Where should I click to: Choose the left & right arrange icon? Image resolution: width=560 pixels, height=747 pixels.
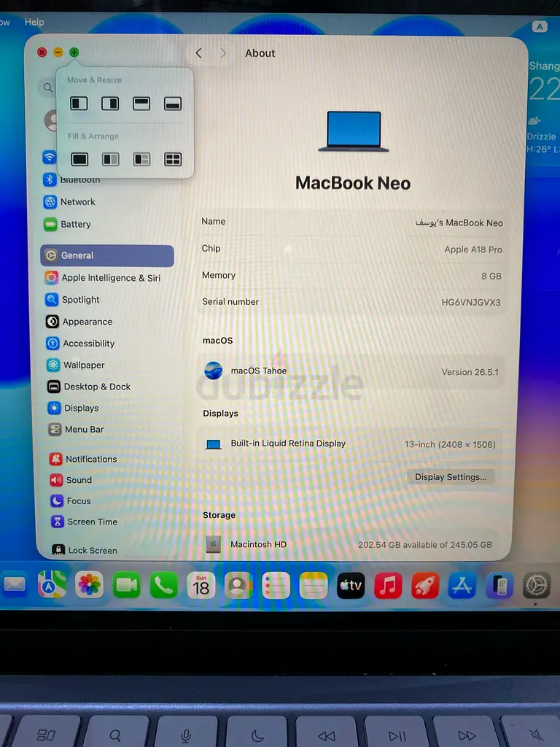pyautogui.click(x=111, y=159)
